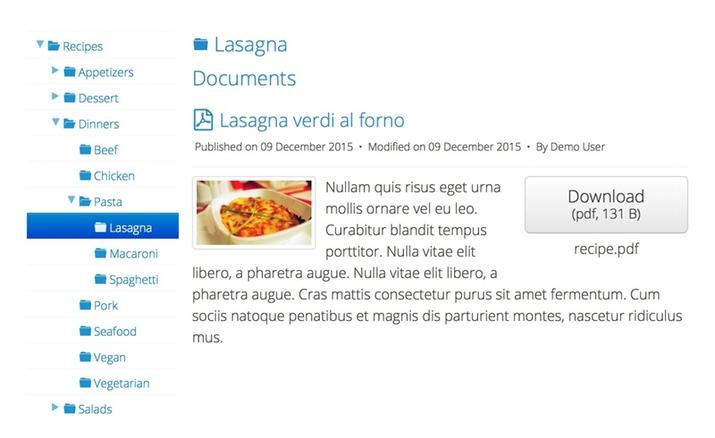Click the Vegan folder icon
The height and width of the screenshot is (438, 715).
click(85, 357)
